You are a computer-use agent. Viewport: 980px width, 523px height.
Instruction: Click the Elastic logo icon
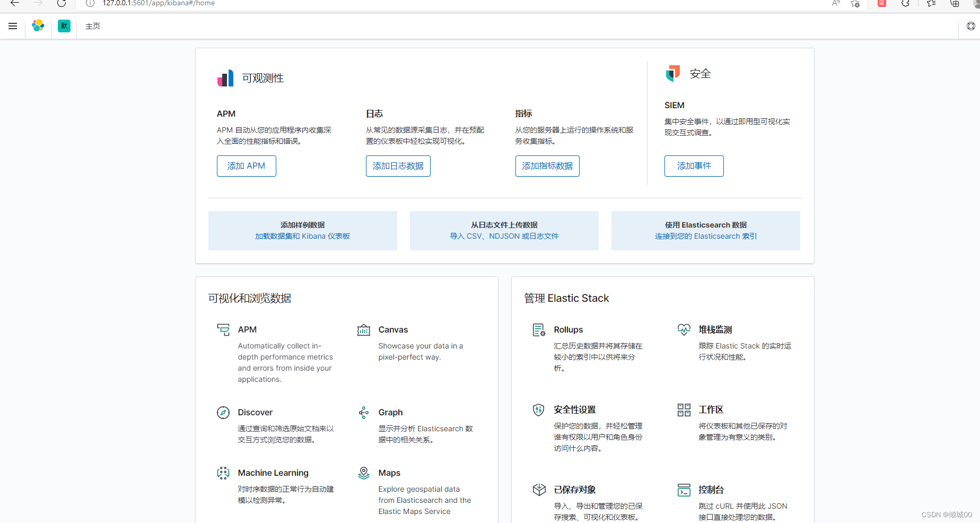pyautogui.click(x=38, y=26)
